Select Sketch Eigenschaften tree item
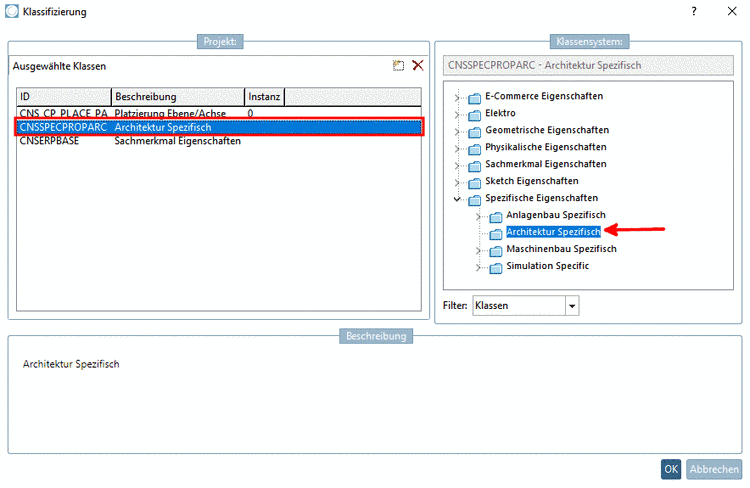750x488 pixels. click(531, 181)
